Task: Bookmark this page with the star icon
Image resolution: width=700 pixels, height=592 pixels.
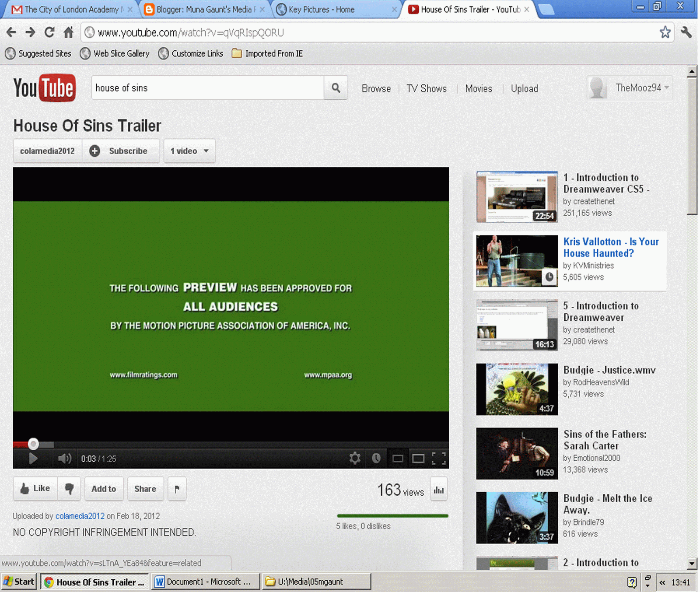Action: [665, 32]
